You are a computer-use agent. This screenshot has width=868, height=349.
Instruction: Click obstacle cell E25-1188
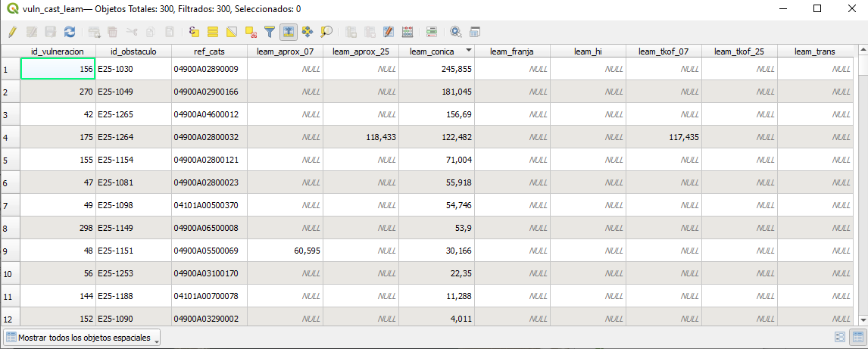tap(133, 296)
